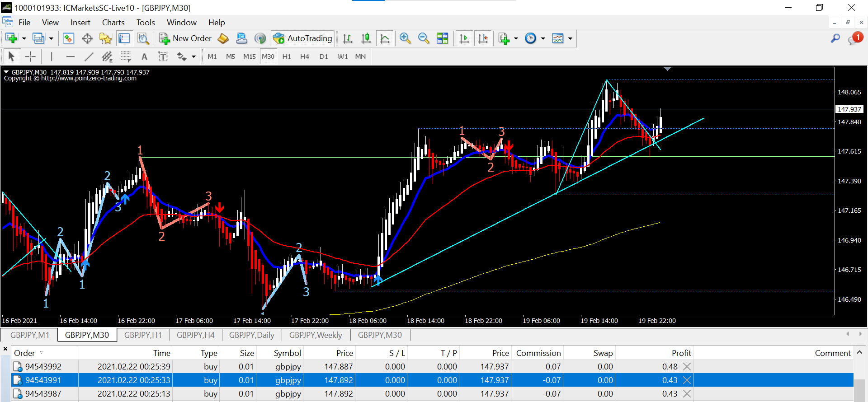
Task: Select the Crosshair tool
Action: click(x=30, y=56)
